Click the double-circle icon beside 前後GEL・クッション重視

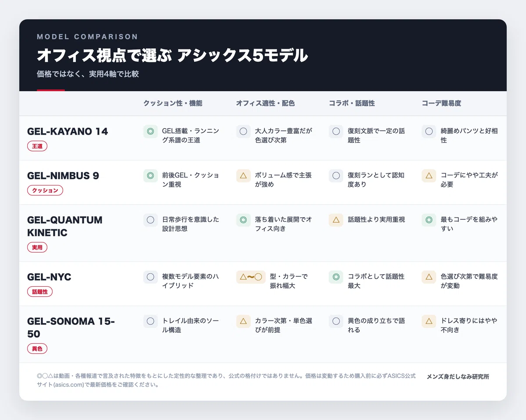(x=150, y=175)
